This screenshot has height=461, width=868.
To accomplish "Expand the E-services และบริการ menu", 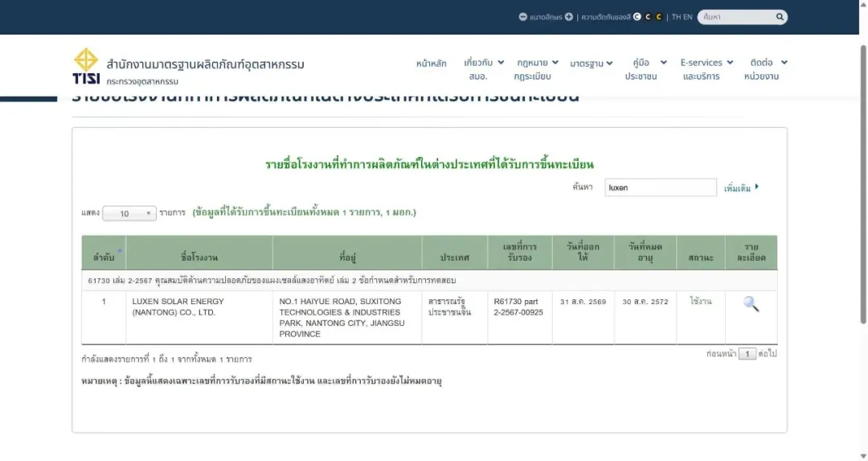I will [707, 68].
